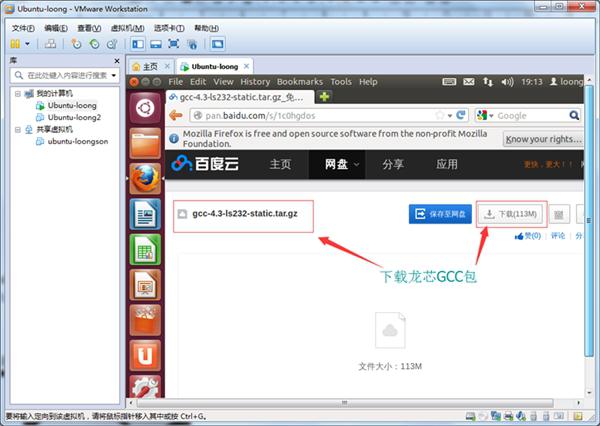
Task: Click the Unity mode toolbar icon
Action: pos(192,44)
